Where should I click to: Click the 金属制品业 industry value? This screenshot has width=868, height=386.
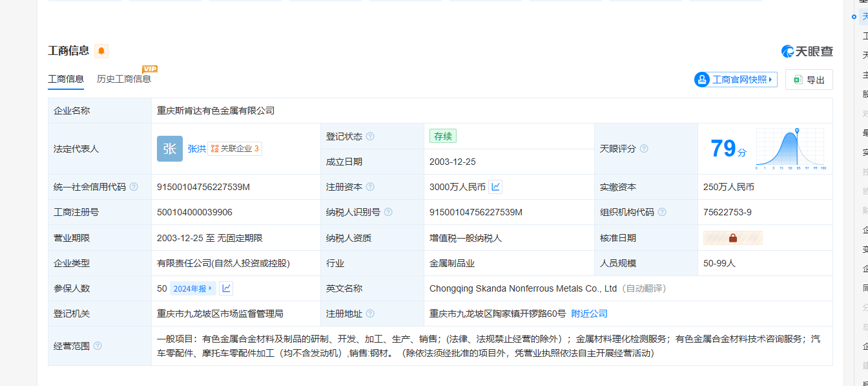point(452,263)
